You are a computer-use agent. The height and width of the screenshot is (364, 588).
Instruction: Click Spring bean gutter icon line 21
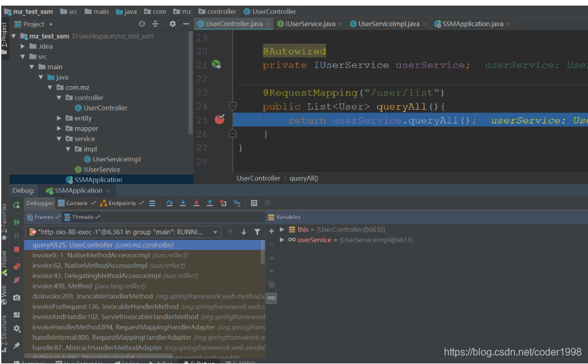coord(216,64)
